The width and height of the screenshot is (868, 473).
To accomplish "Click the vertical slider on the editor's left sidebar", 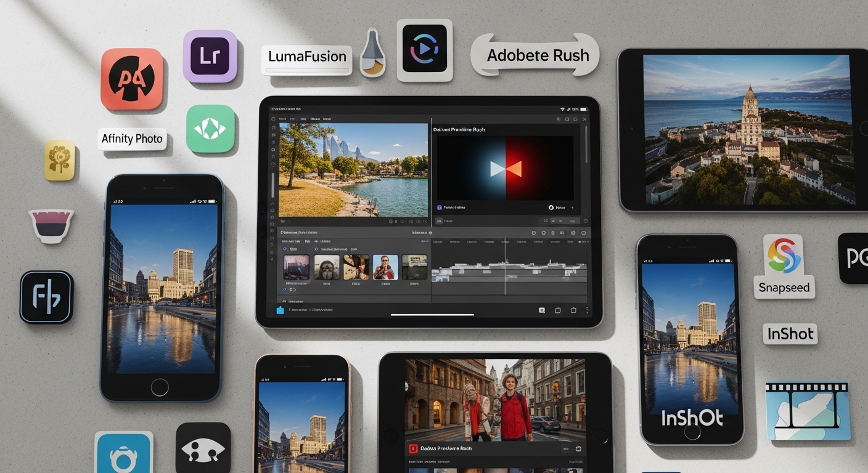I will tap(273, 184).
